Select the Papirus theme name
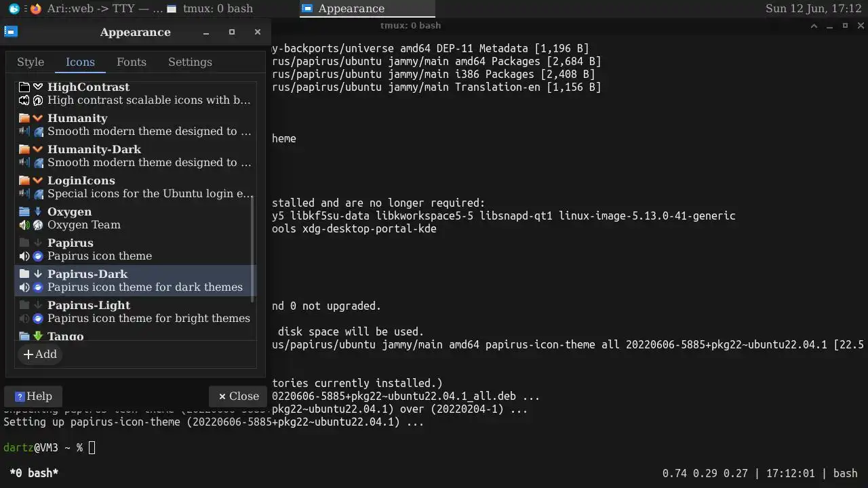 click(x=71, y=243)
